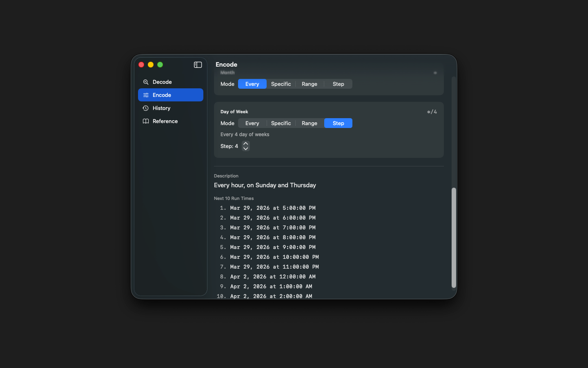Click the vertical scrollbar thumb
The height and width of the screenshot is (368, 588).
[454, 238]
